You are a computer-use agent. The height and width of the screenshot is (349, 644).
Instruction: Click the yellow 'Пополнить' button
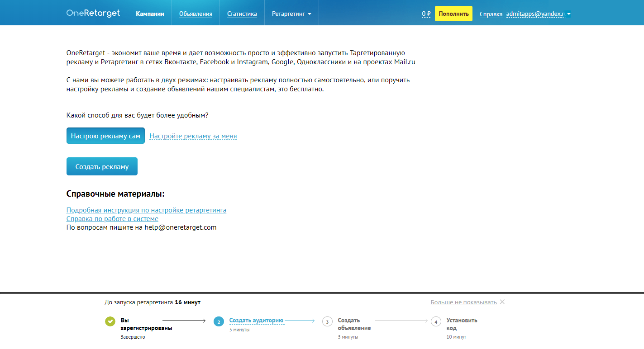tap(453, 13)
